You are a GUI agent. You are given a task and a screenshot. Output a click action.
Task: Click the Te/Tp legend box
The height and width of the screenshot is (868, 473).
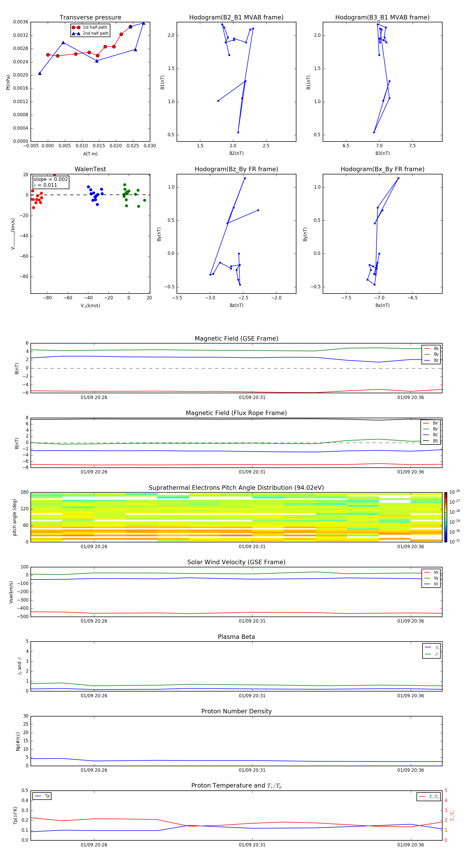click(429, 797)
